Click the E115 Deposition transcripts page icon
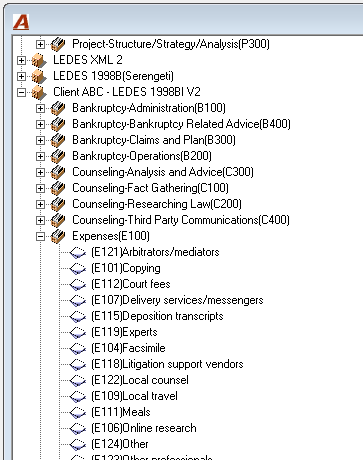 pyautogui.click(x=78, y=317)
